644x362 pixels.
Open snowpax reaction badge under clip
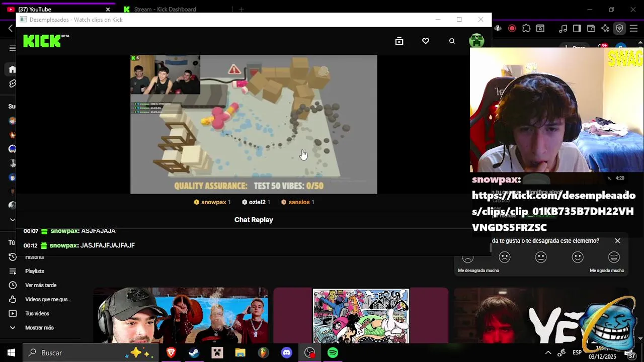tap(212, 202)
